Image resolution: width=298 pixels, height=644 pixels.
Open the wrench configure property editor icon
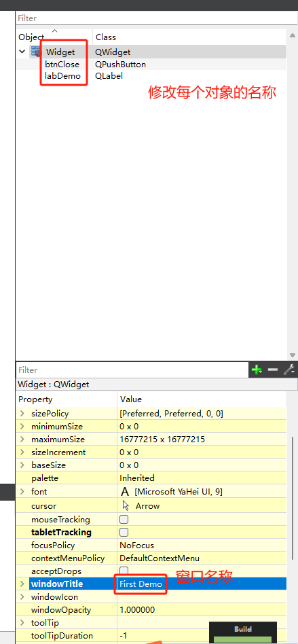289,370
